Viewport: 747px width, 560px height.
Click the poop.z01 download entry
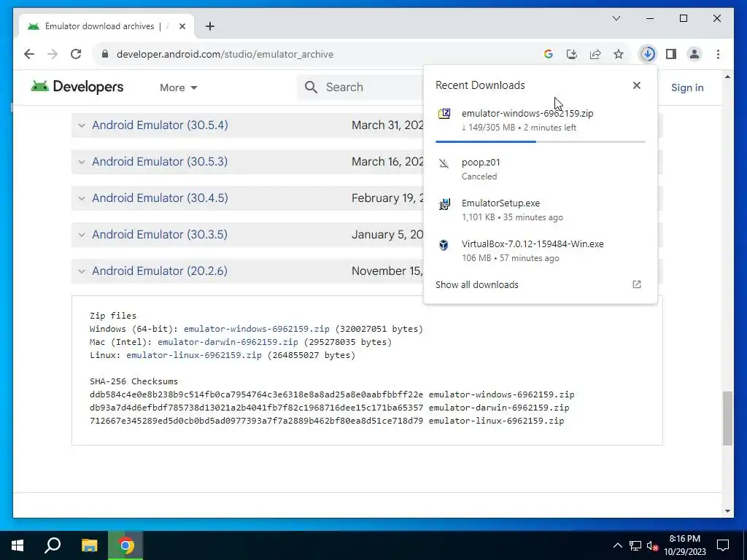(541, 169)
